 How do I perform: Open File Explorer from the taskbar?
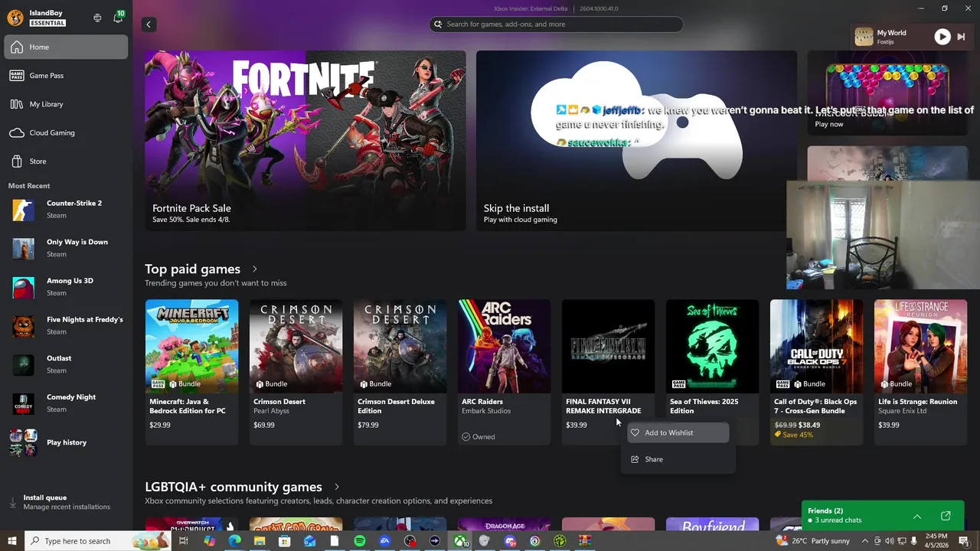click(x=260, y=541)
